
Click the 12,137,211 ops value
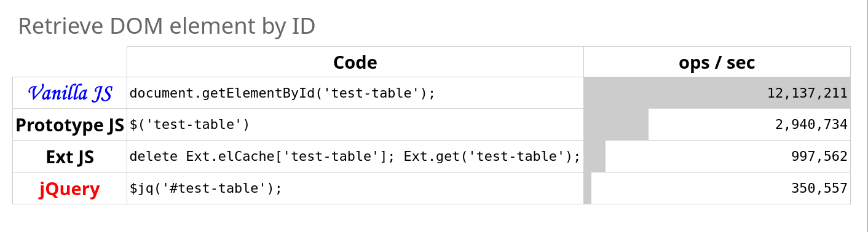[x=807, y=93]
